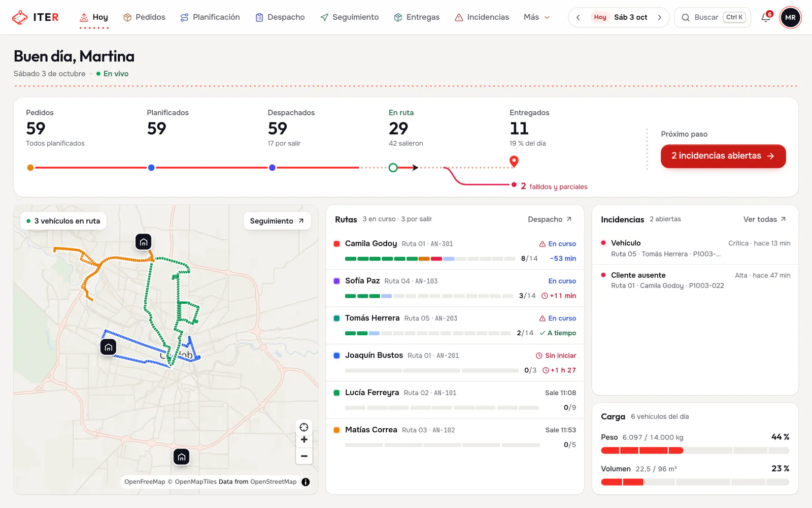The image size is (812, 508).
Task: Click Camila Godoy route progress bar
Action: click(430, 259)
